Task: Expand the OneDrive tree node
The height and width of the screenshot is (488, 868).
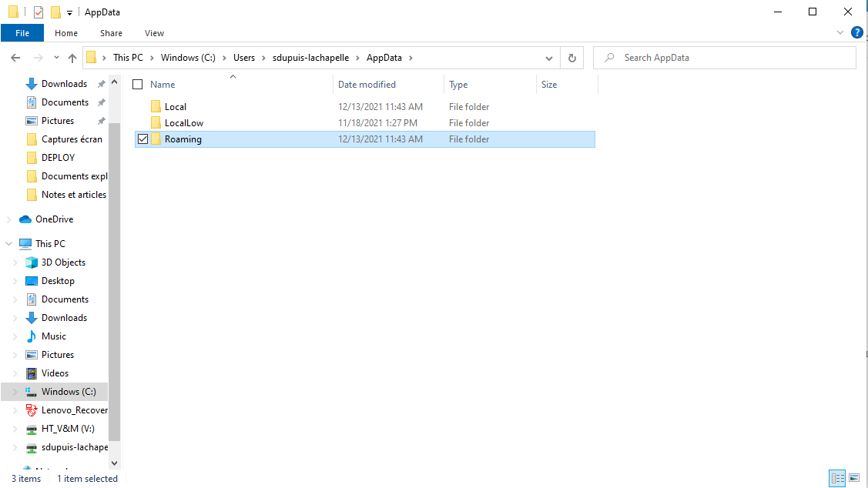Action: coord(9,219)
